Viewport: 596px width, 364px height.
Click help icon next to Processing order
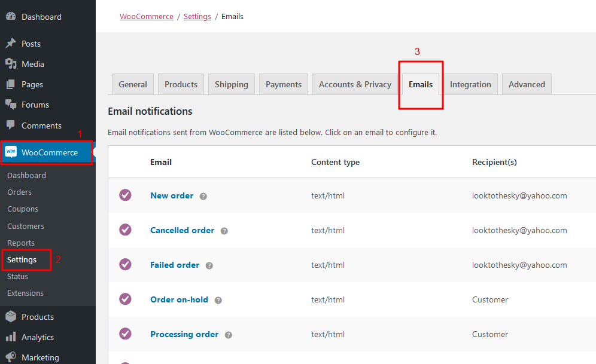click(229, 335)
